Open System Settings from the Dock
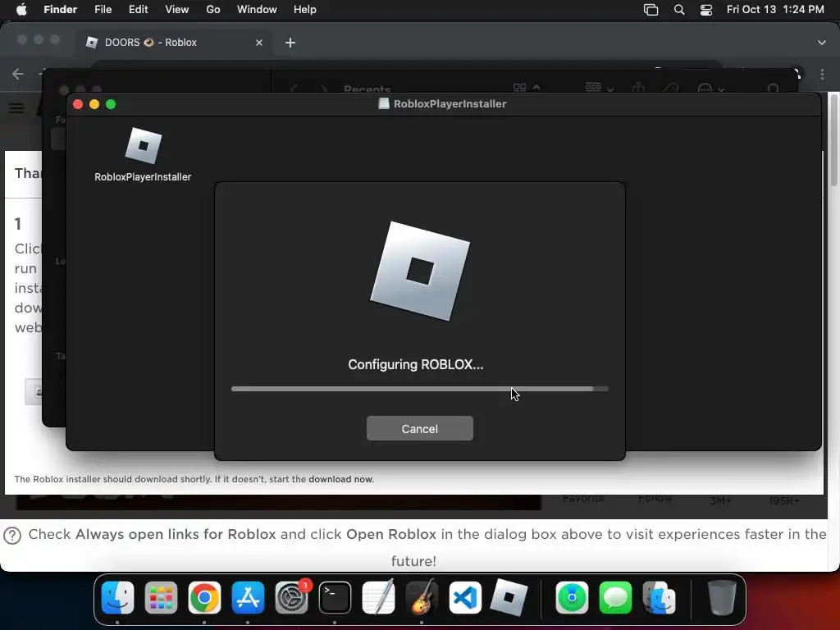 pyautogui.click(x=291, y=597)
